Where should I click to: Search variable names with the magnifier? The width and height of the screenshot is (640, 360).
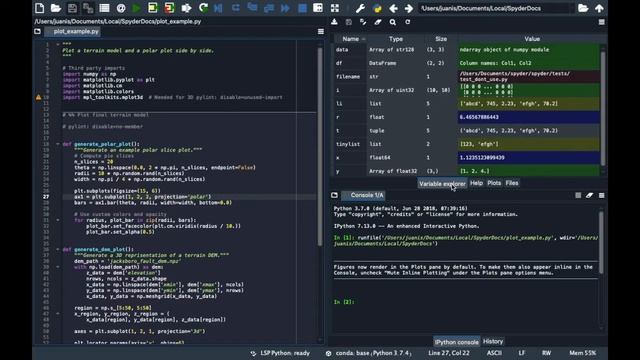[x=393, y=22]
